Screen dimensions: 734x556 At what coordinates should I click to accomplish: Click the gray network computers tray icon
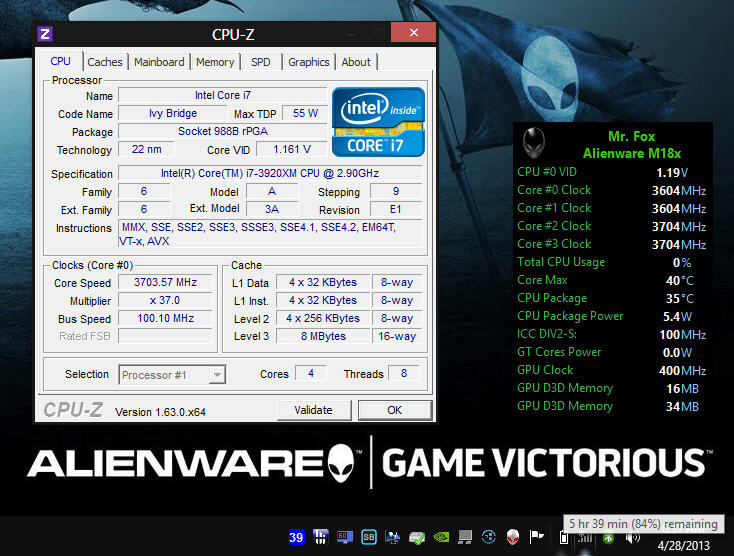pos(465,537)
